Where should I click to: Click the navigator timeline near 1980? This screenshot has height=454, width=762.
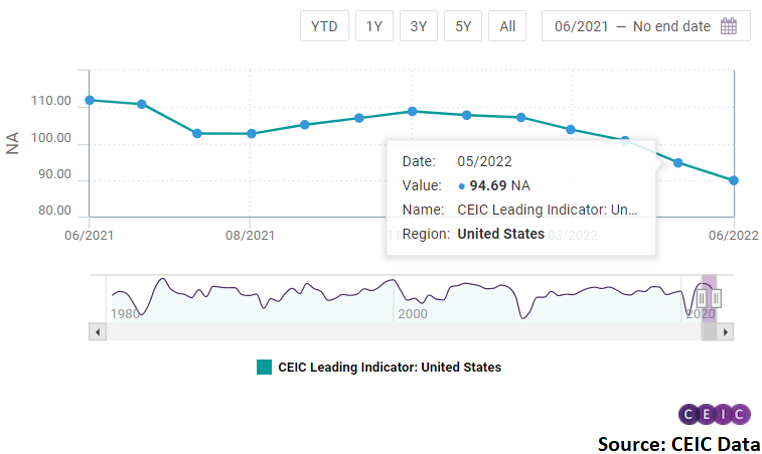[x=125, y=298]
